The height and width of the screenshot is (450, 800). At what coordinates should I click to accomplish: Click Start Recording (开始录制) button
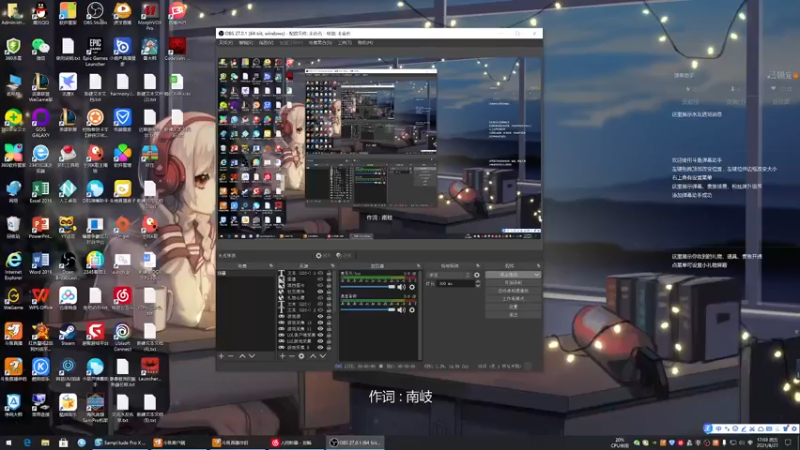(513, 283)
